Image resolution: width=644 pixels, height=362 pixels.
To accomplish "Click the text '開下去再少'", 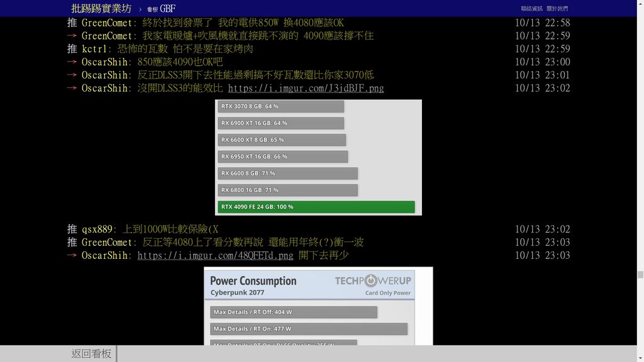I will [x=324, y=255].
